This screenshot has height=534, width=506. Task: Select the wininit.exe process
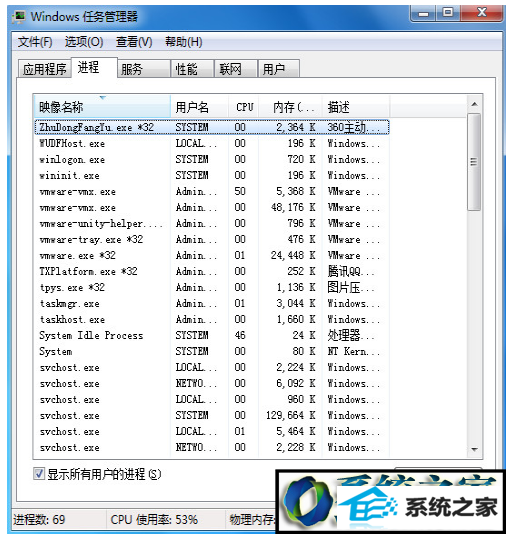[212, 175]
